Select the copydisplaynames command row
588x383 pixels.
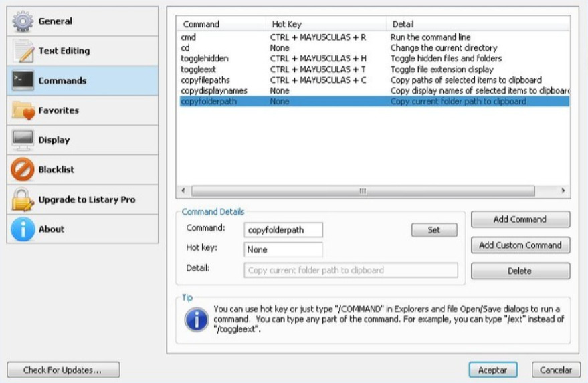374,91
